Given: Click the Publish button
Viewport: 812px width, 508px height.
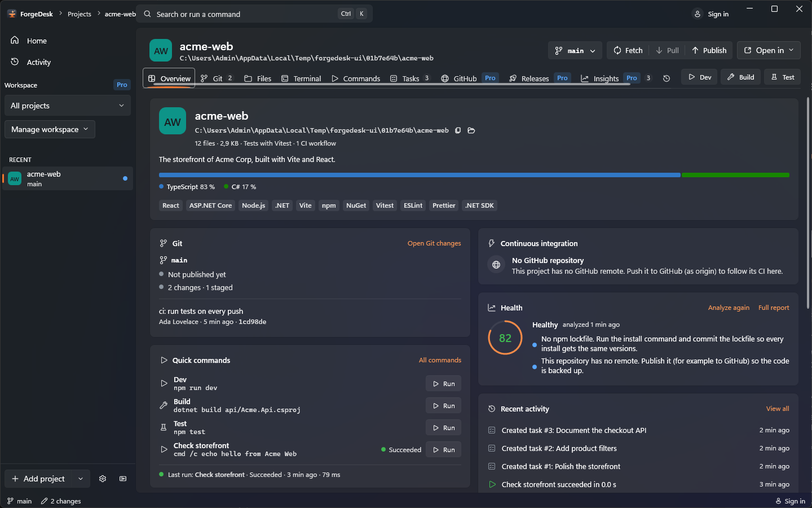Looking at the screenshot, I should click(709, 50).
